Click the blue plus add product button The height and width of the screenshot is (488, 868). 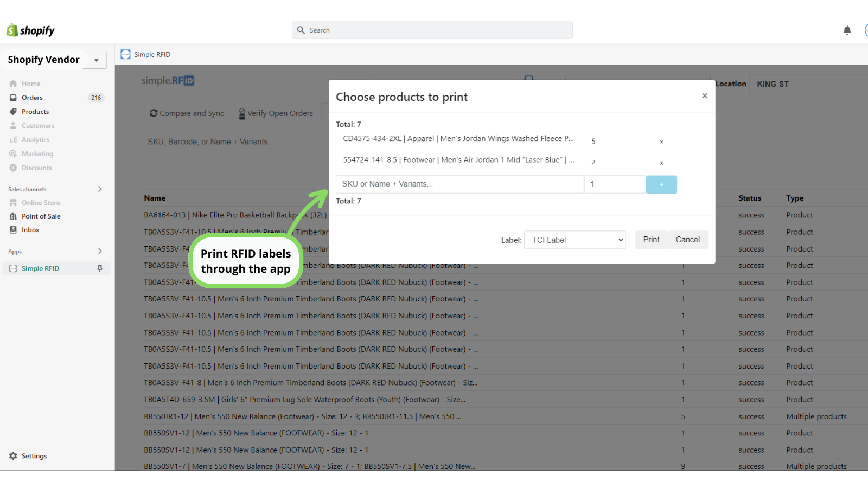pyautogui.click(x=661, y=184)
